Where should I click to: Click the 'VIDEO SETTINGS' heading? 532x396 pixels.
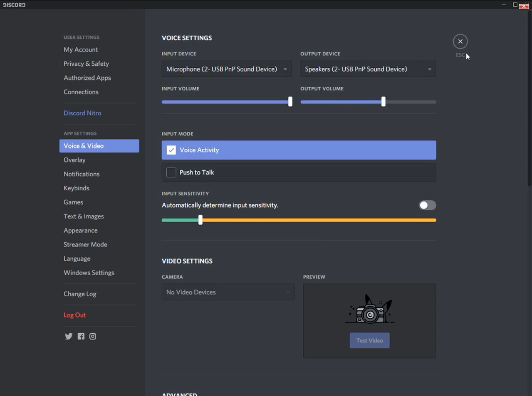[x=187, y=261]
